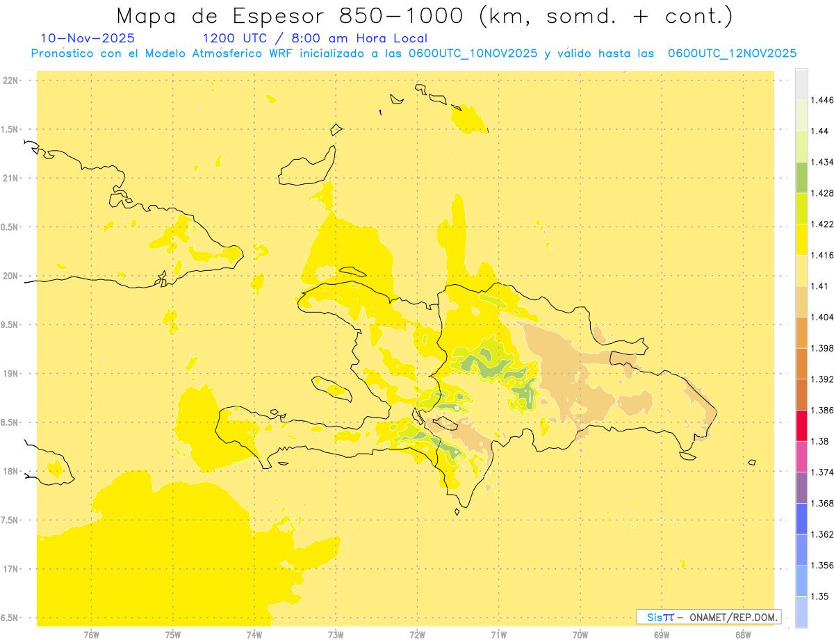Click the '72W' longitude label
Screen dimensions: 834x644
[417, 634]
